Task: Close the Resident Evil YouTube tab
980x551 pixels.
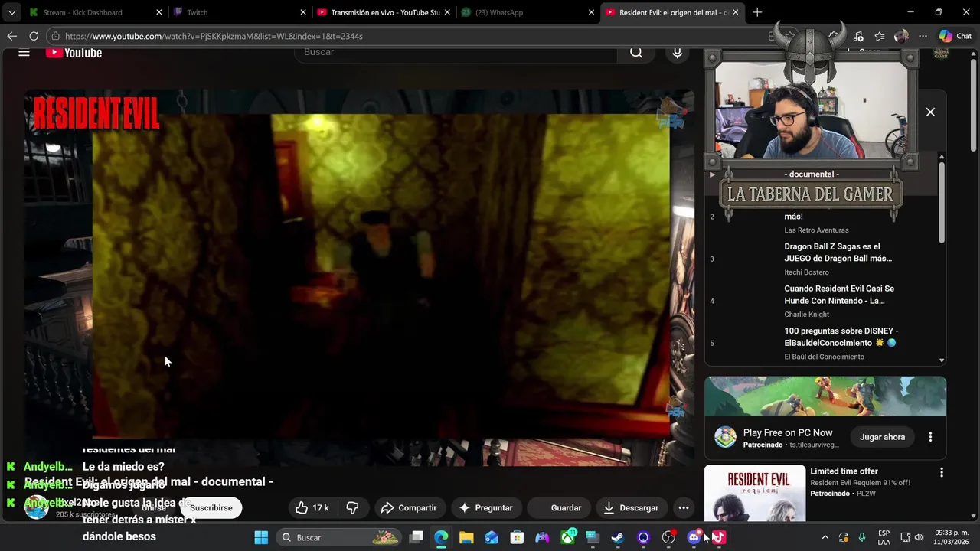Action: [x=735, y=12]
